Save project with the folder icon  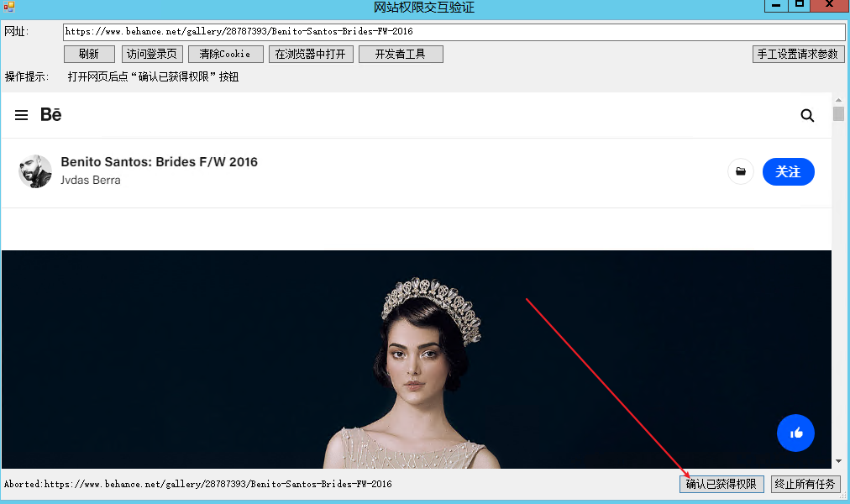(x=741, y=172)
